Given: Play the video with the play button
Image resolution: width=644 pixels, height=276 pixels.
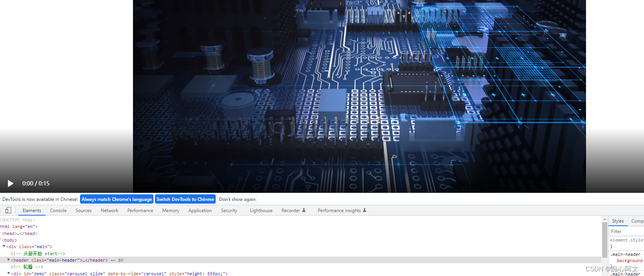Looking at the screenshot, I should pyautogui.click(x=10, y=183).
